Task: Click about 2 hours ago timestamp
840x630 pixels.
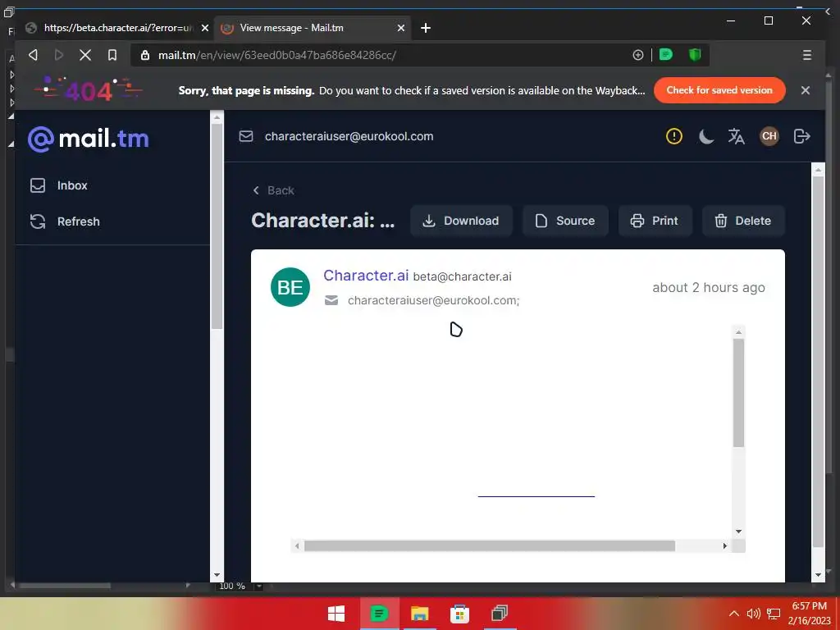Action: click(x=708, y=288)
